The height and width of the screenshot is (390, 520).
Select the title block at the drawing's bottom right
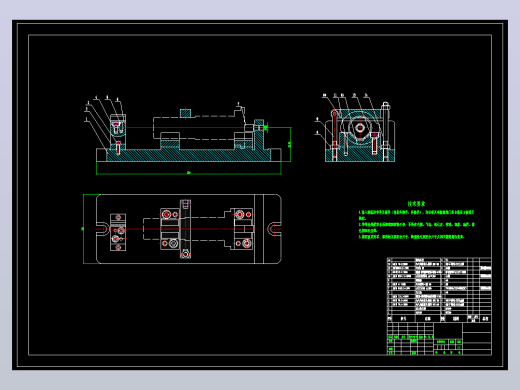tap(439, 338)
